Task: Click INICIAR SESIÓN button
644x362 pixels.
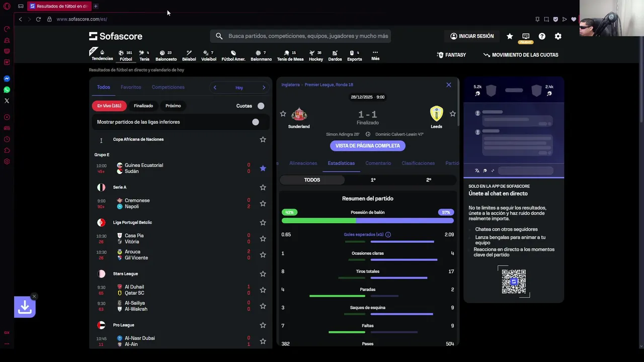Action: [x=472, y=36]
